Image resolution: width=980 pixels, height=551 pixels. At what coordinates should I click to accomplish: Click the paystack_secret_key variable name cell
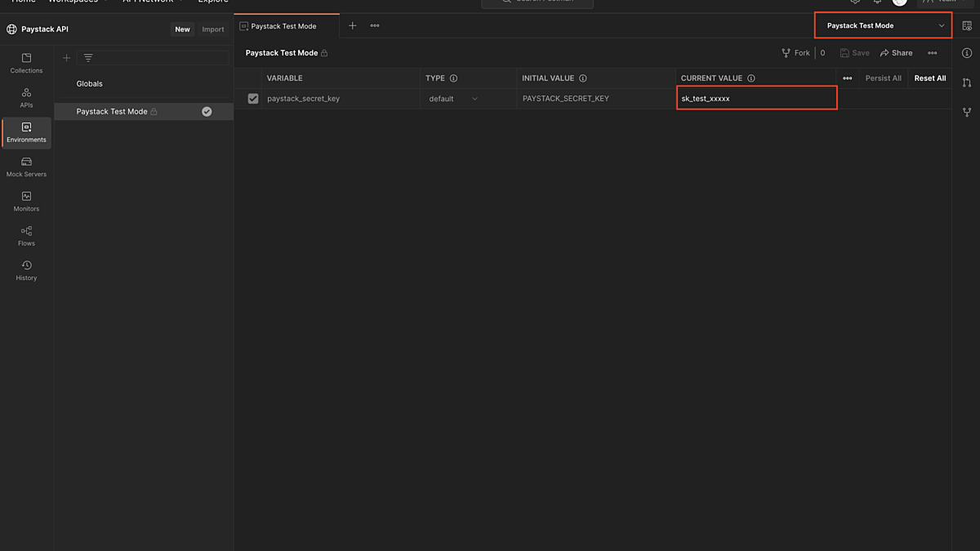click(341, 99)
